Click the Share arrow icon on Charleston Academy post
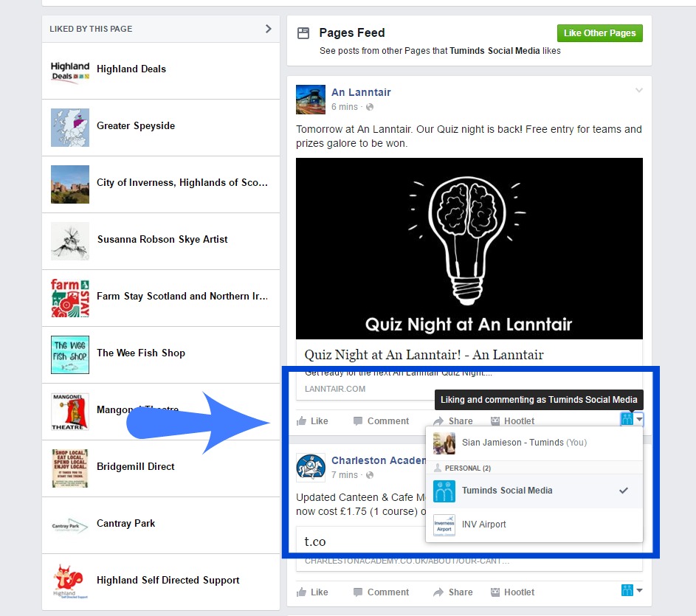This screenshot has width=696, height=616. pos(438,592)
